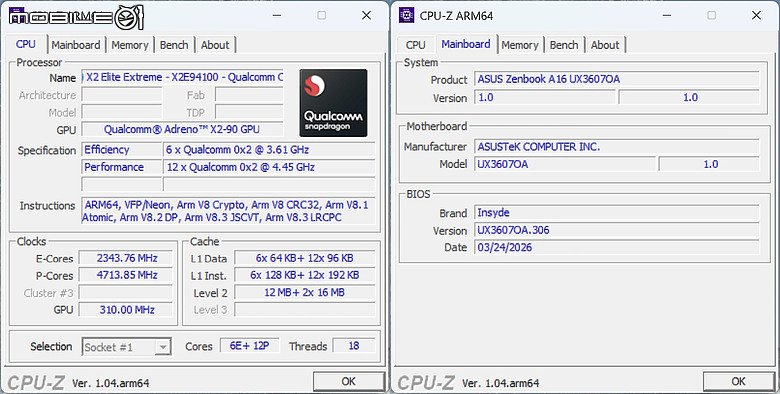Click the processor Name field

(183, 78)
